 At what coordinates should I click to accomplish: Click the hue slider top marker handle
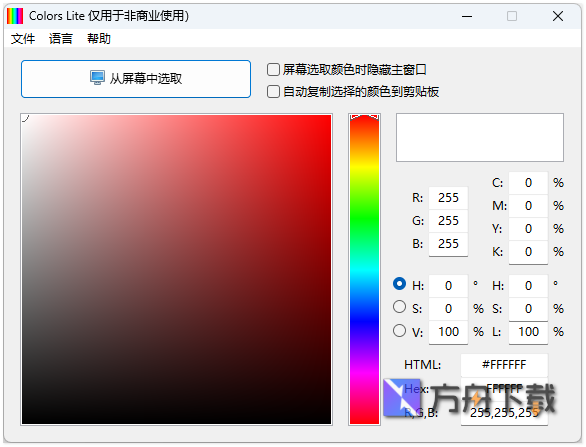pyautogui.click(x=364, y=117)
